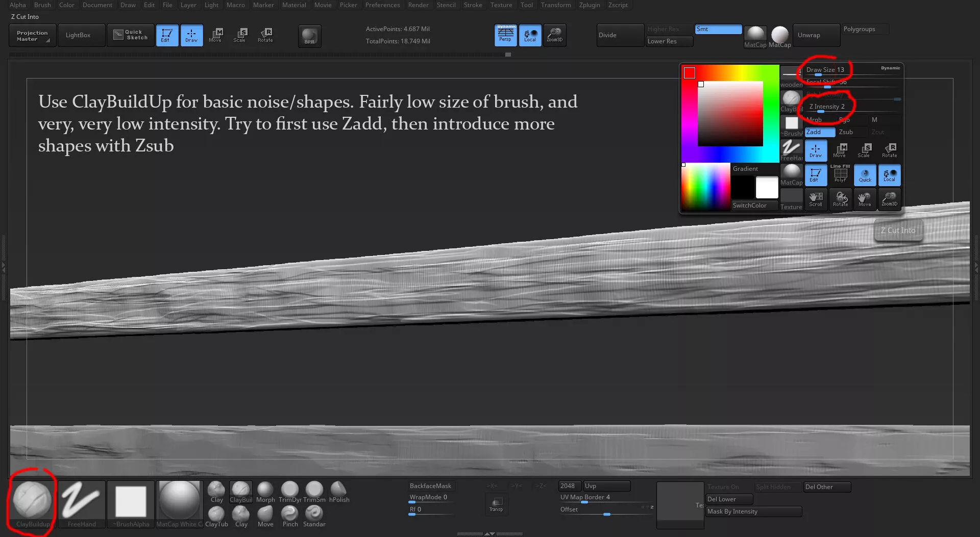
Task: Toggle Persp perspective view
Action: 505,35
